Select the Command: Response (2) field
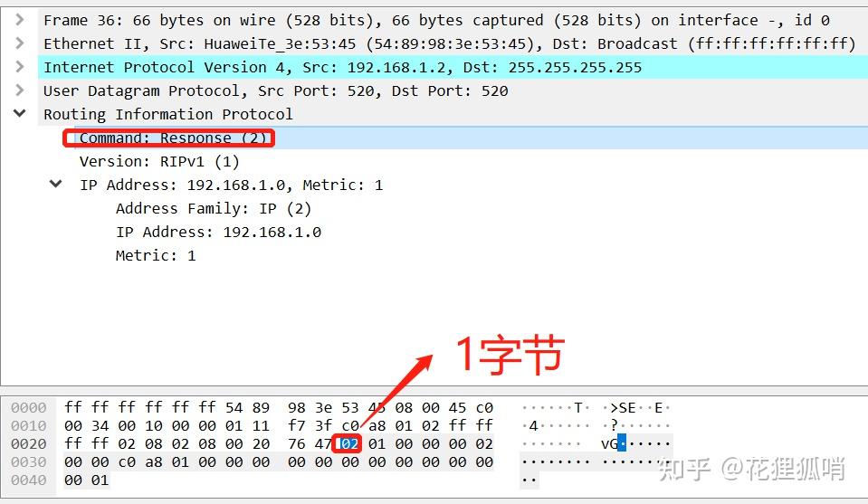Viewport: 868px width, 504px height. tap(173, 138)
